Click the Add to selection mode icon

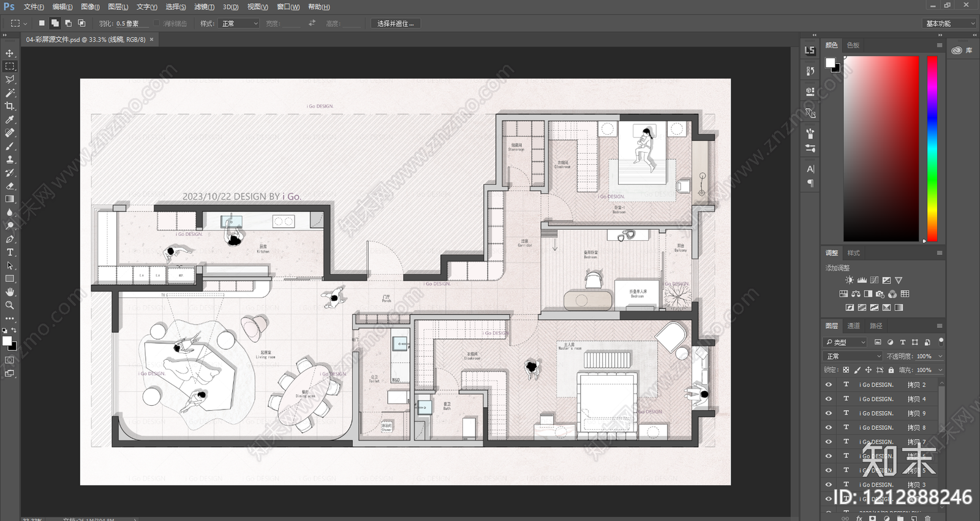[x=55, y=23]
